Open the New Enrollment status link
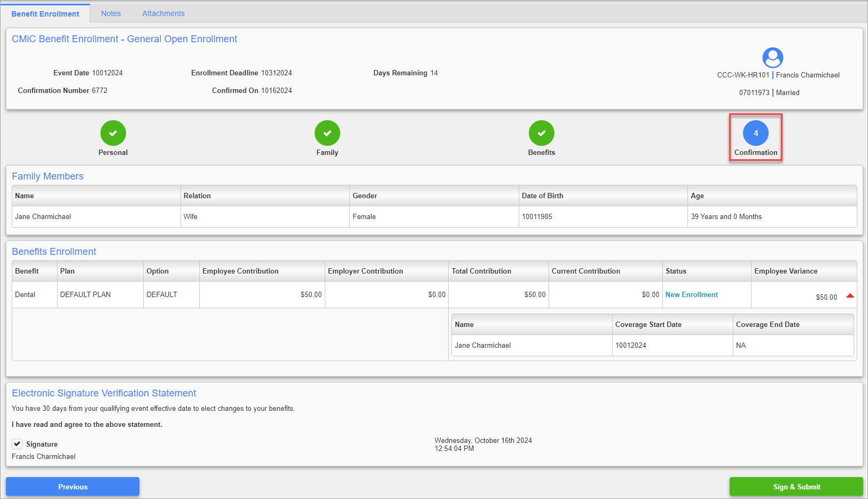 pos(692,294)
